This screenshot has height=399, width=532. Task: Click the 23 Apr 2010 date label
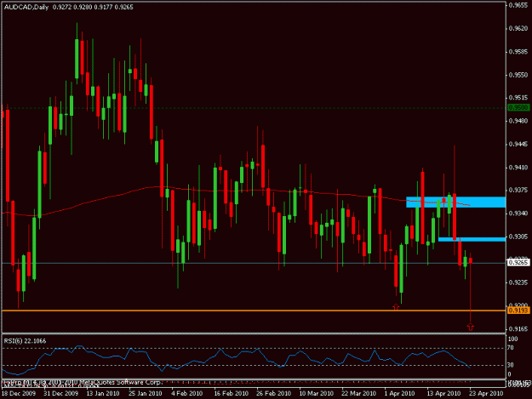pyautogui.click(x=486, y=394)
